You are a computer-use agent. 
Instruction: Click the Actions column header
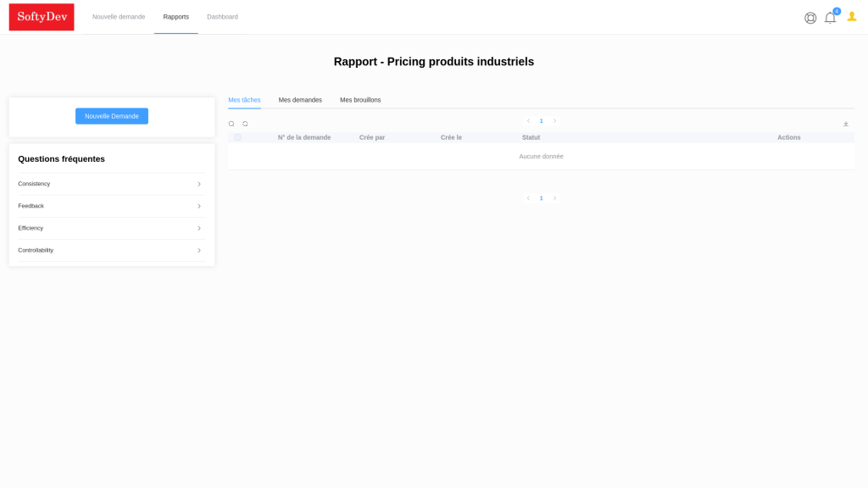tap(789, 138)
